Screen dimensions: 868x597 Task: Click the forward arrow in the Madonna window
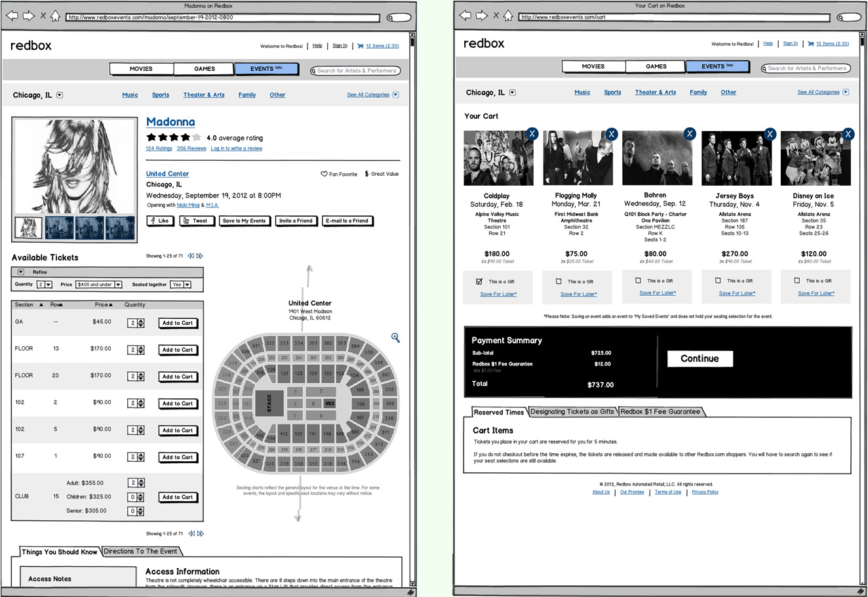[28, 16]
